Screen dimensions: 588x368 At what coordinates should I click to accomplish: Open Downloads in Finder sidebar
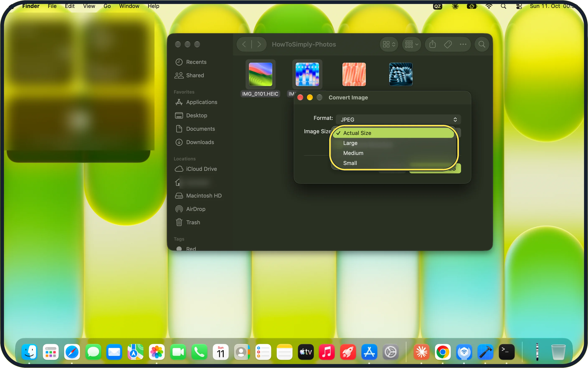195,142
